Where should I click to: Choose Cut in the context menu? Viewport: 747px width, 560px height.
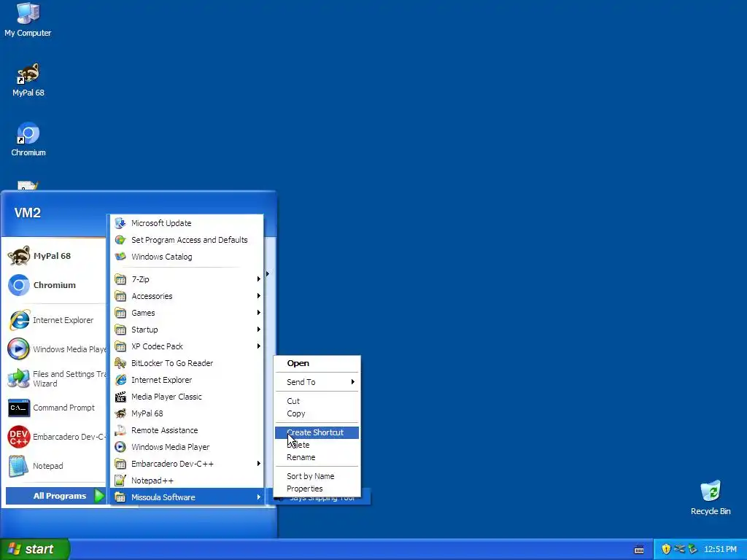317,401
